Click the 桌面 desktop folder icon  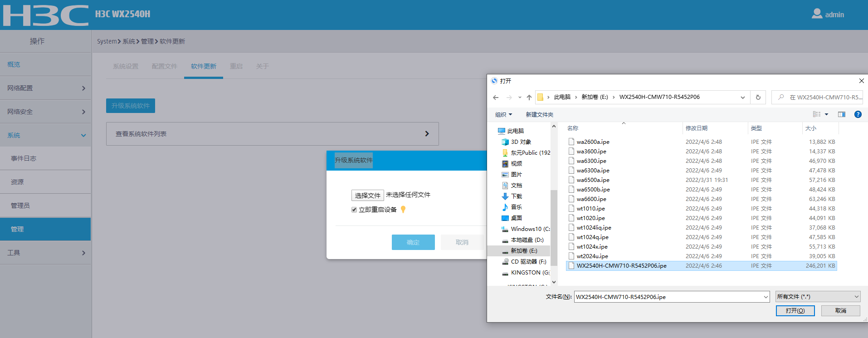pos(505,218)
